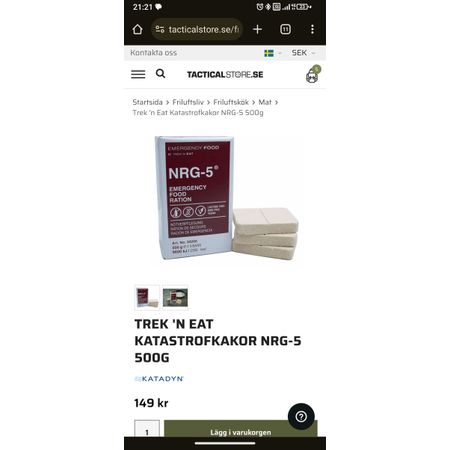Open the help chat bubble
The height and width of the screenshot is (450, 450).
pyautogui.click(x=301, y=416)
